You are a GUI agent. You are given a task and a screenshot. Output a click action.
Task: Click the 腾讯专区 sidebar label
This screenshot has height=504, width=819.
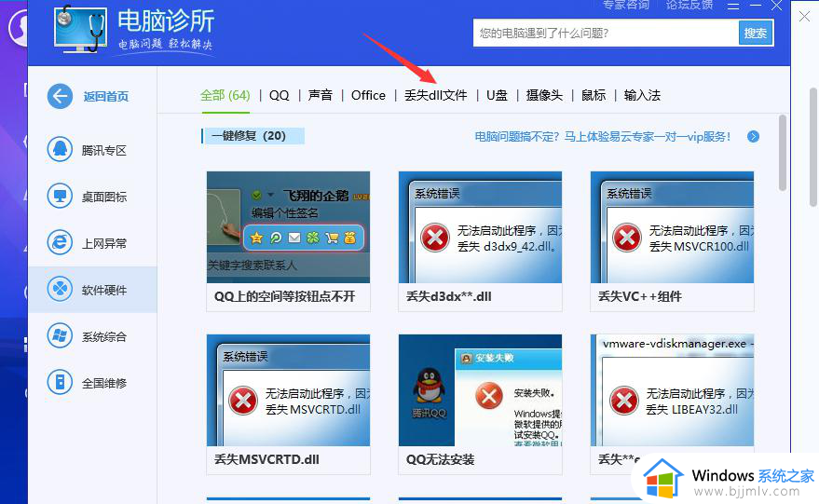tap(104, 151)
